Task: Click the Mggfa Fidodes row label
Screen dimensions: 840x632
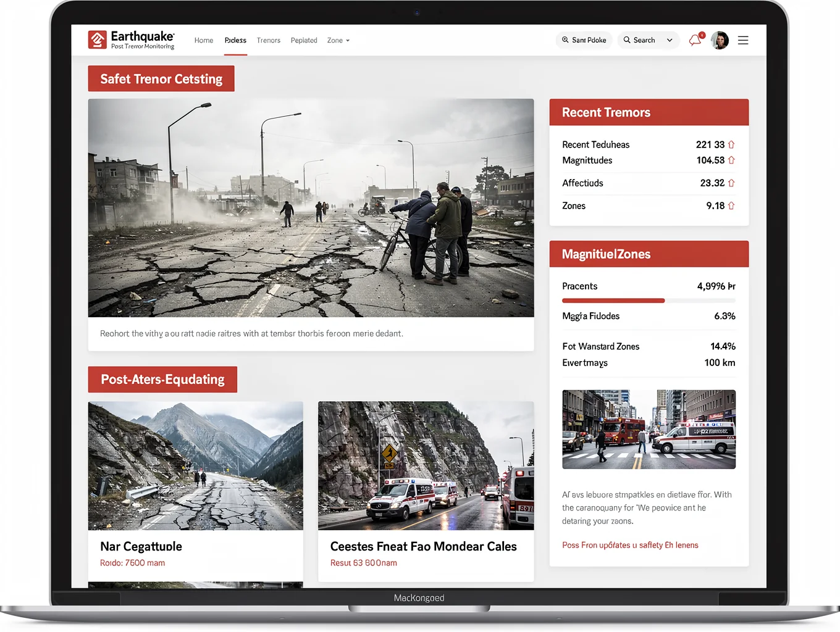Action: coord(590,317)
